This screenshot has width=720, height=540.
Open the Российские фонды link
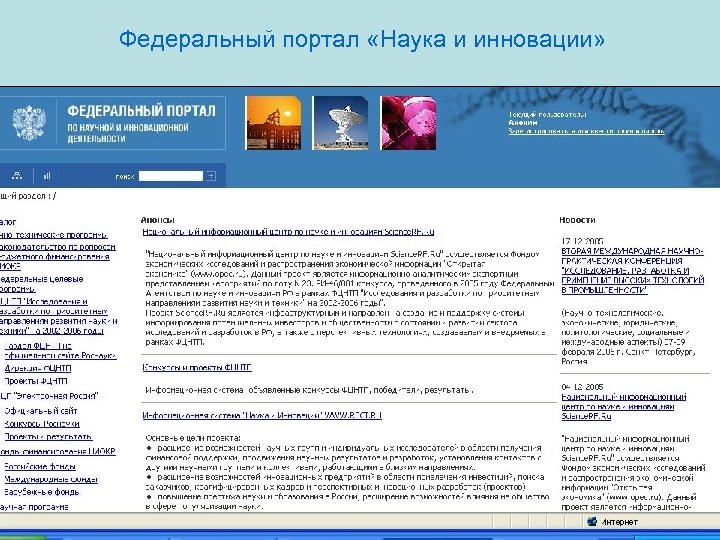tap(40, 467)
